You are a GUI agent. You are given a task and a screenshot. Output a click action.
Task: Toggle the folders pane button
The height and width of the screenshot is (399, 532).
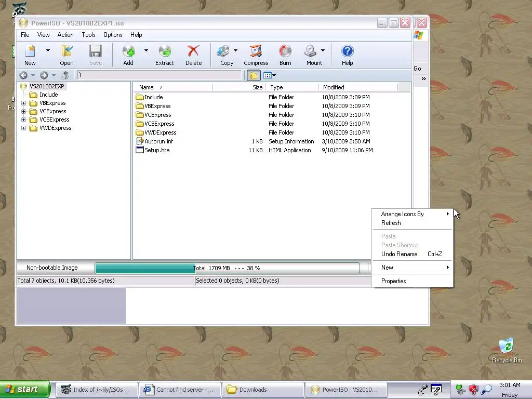254,75
